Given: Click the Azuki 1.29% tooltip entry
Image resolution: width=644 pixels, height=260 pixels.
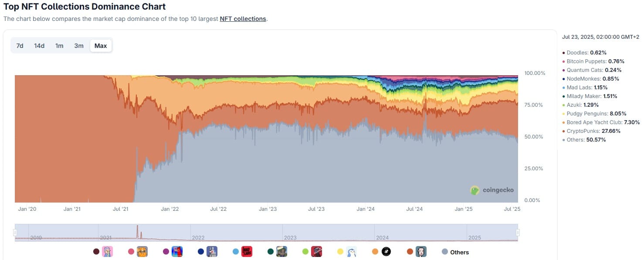Looking at the screenshot, I should click(x=581, y=105).
